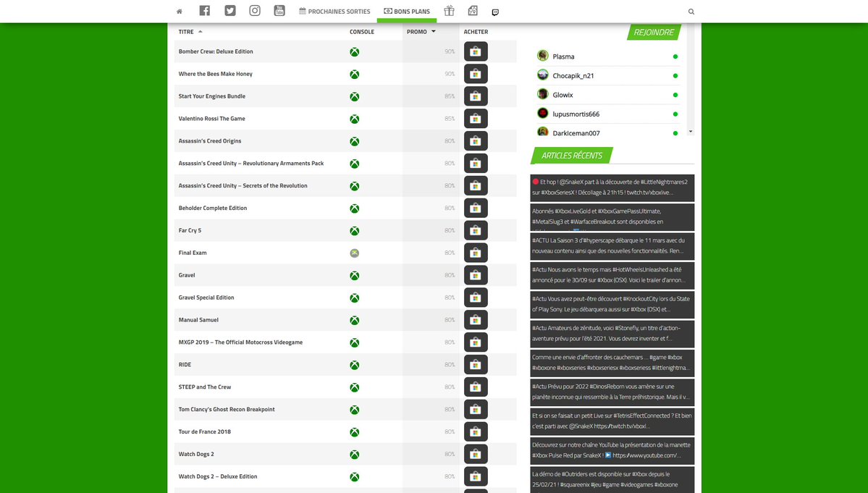Image resolution: width=868 pixels, height=493 pixels.
Task: Go to home via house icon
Action: pyautogui.click(x=180, y=12)
